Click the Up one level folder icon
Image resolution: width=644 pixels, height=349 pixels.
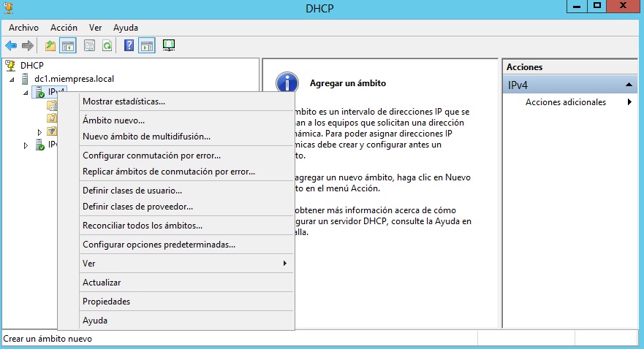50,46
